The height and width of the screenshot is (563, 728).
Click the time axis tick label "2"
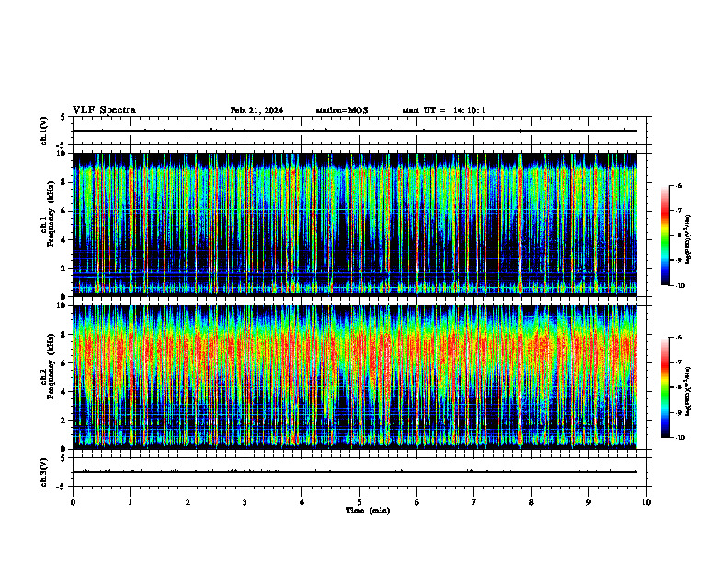click(188, 502)
